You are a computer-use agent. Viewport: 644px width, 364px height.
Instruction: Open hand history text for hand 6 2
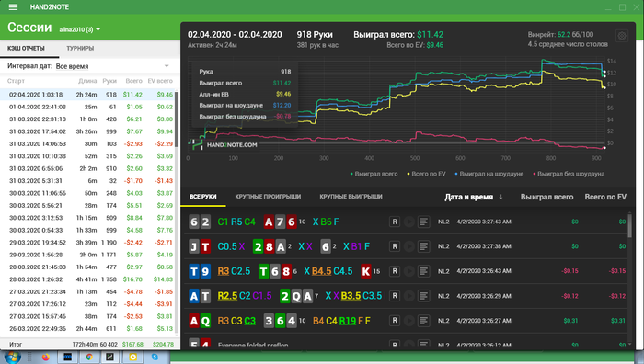click(423, 222)
